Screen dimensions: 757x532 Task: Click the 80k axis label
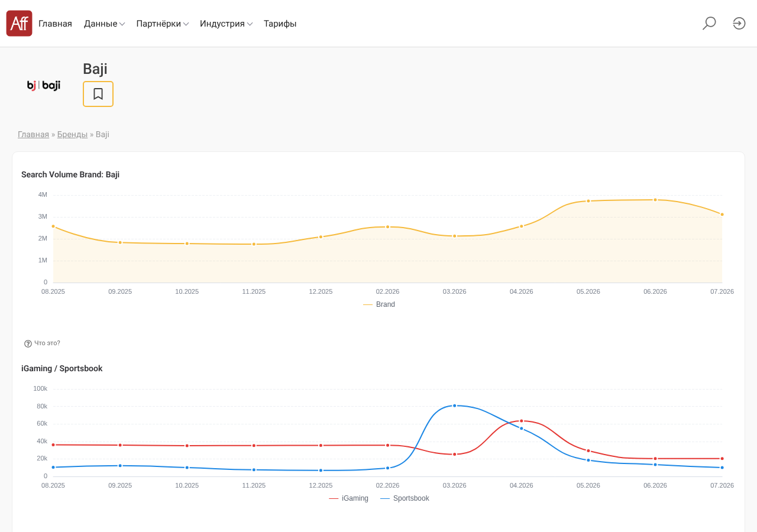42,406
